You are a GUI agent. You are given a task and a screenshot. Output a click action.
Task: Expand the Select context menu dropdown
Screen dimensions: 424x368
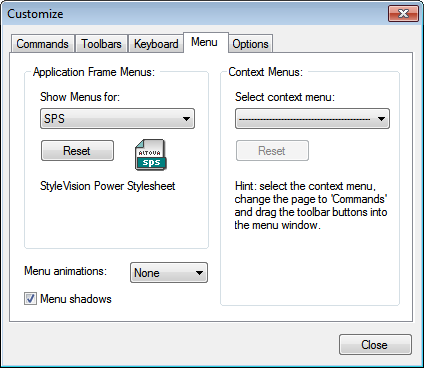312,119
